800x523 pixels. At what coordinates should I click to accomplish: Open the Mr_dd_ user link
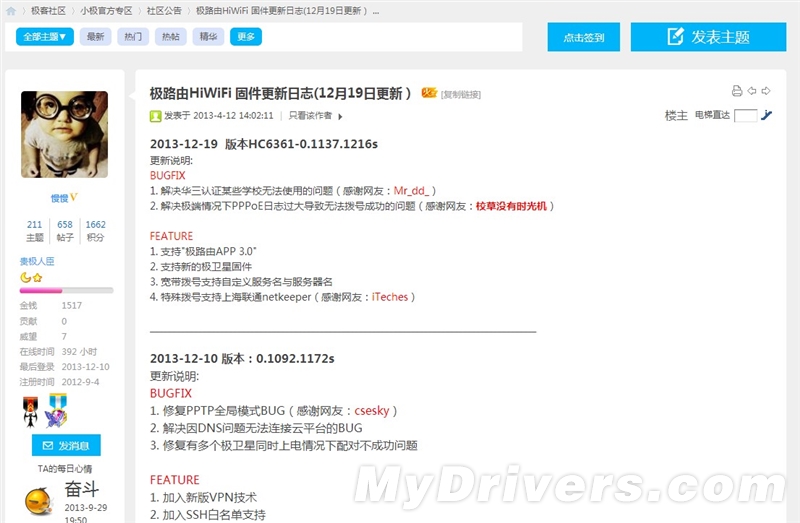pyautogui.click(x=411, y=191)
